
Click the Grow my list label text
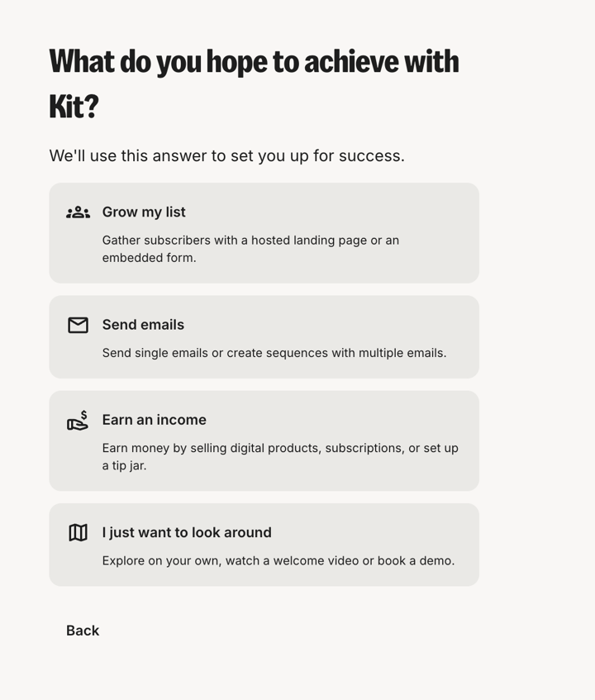point(144,212)
